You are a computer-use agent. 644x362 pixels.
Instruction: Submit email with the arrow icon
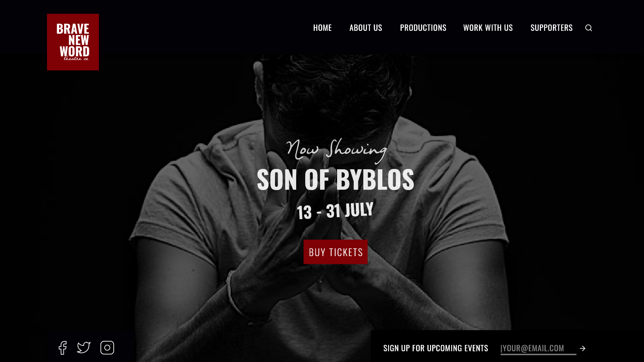pos(583,349)
